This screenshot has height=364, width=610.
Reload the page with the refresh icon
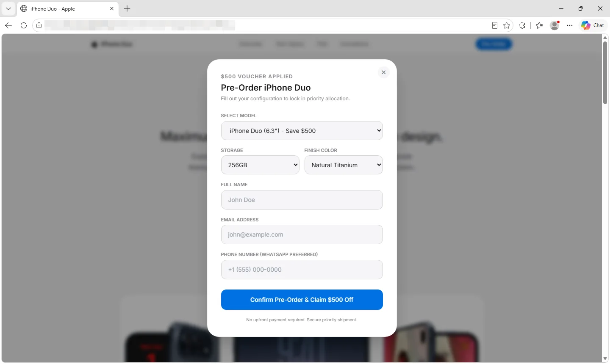(24, 25)
